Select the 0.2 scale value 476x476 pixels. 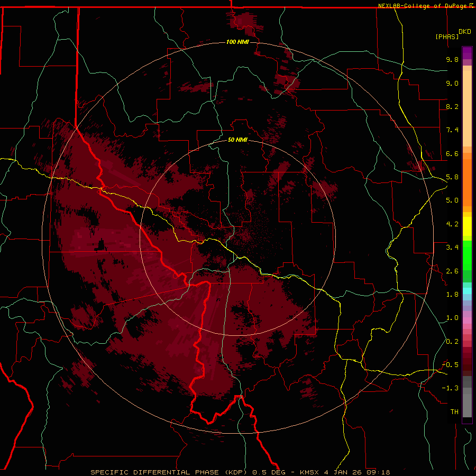tap(452, 342)
